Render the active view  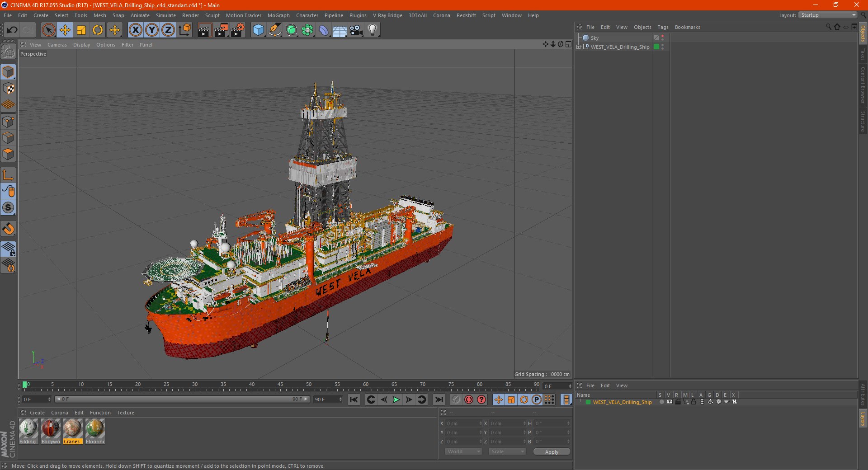point(204,30)
